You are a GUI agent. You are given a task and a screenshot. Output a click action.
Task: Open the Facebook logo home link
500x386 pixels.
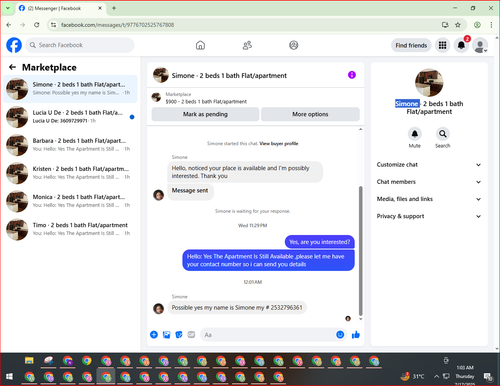[x=14, y=45]
